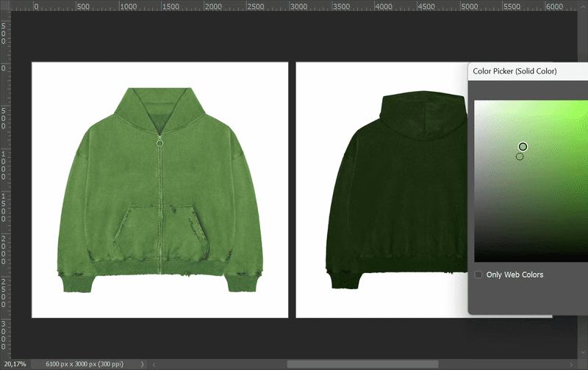Pick the brightest green in the color field's top-right
Viewport: 588px width, 370px height.
point(585,102)
